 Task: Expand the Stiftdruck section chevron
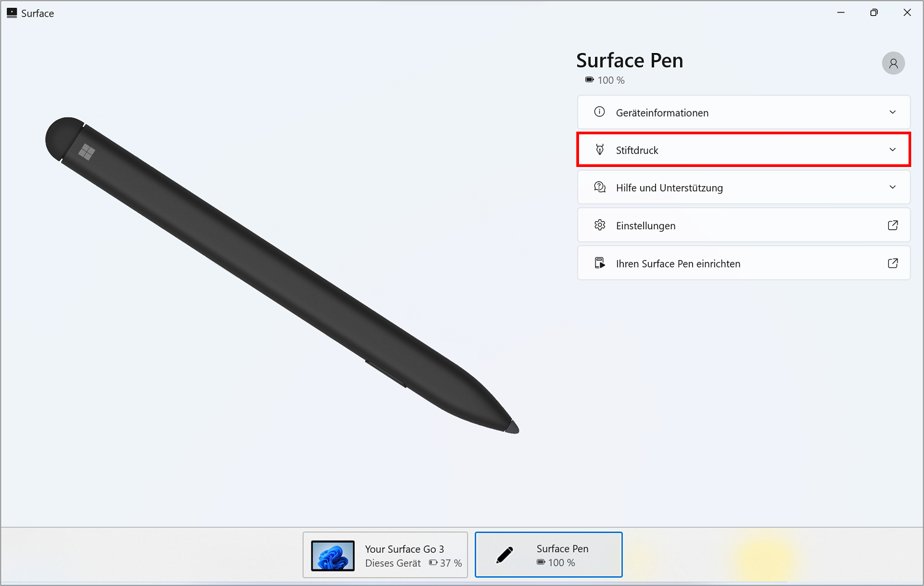pyautogui.click(x=893, y=150)
